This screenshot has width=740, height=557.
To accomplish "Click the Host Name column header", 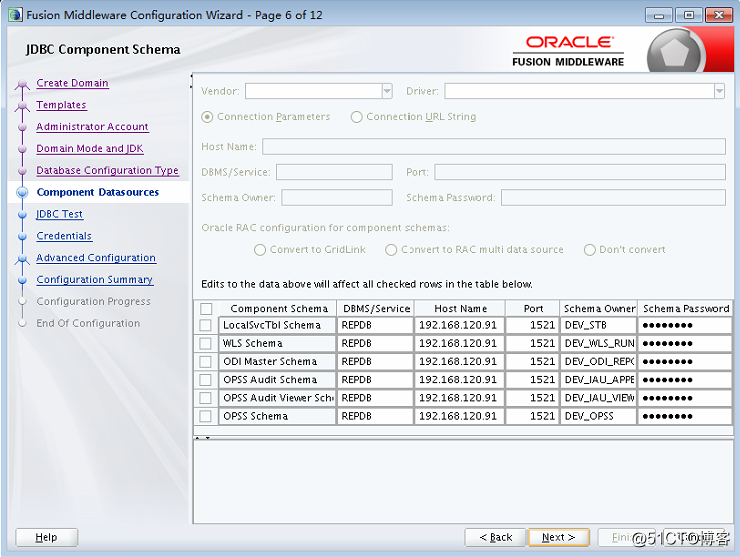I will (460, 308).
